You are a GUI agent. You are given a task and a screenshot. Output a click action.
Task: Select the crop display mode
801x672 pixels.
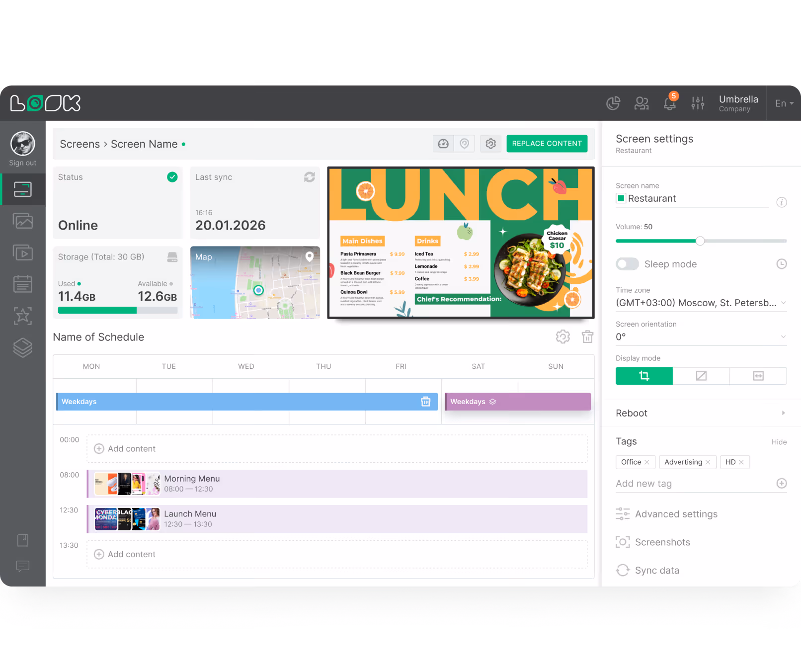coord(644,376)
